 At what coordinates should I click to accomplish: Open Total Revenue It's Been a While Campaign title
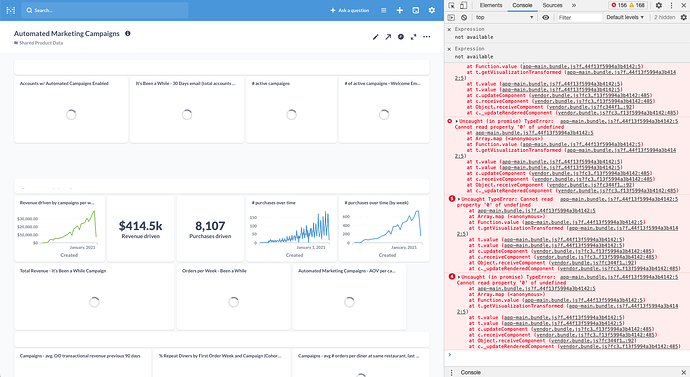pyautogui.click(x=63, y=271)
